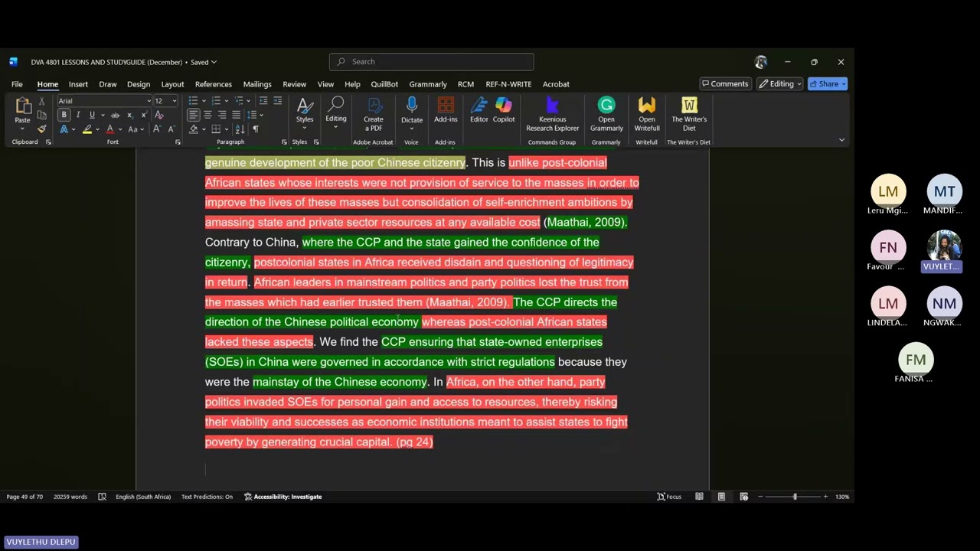This screenshot has height=551, width=980.
Task: Shrink font size icon
Action: [171, 129]
